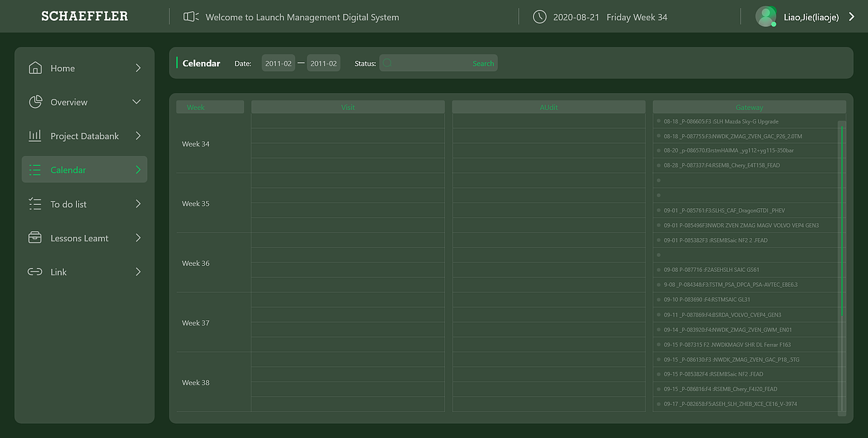Viewport: 868px width, 438px height.
Task: Expand the Link chevron
Action: pos(138,272)
